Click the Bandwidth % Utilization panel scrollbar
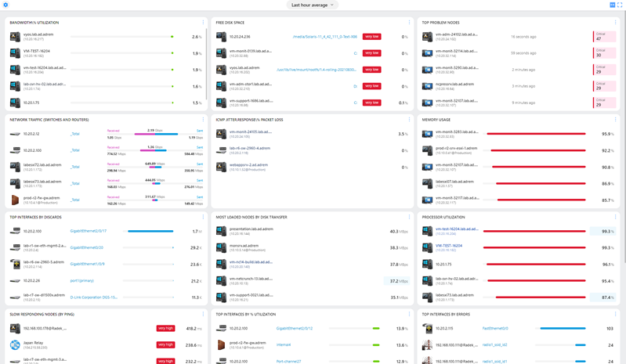626x364 pixels. click(206, 63)
